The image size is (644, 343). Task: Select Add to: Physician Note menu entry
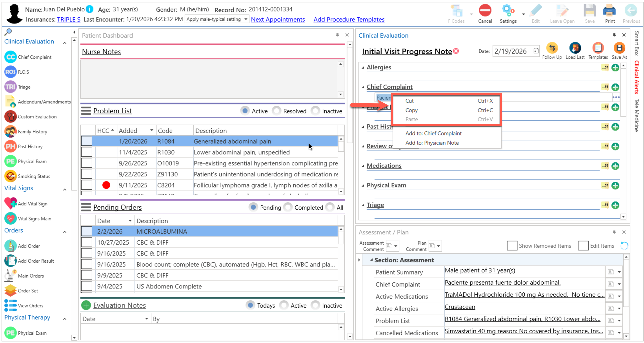pyautogui.click(x=432, y=143)
